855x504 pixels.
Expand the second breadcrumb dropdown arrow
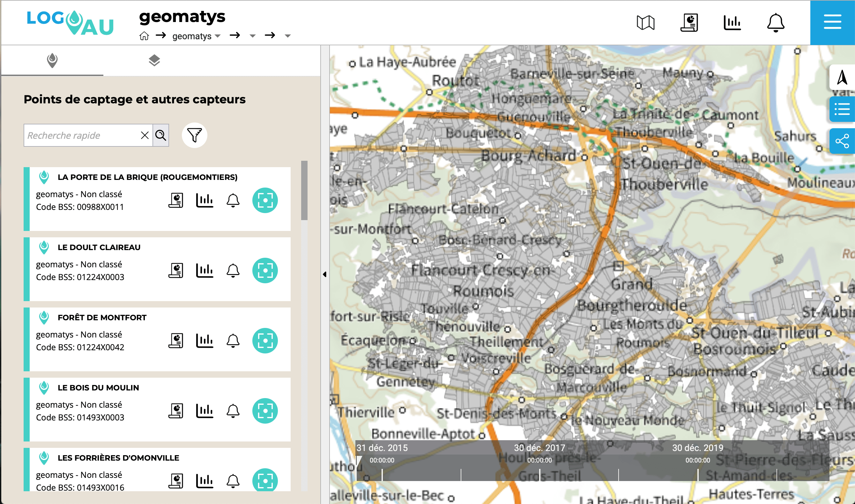tap(252, 36)
